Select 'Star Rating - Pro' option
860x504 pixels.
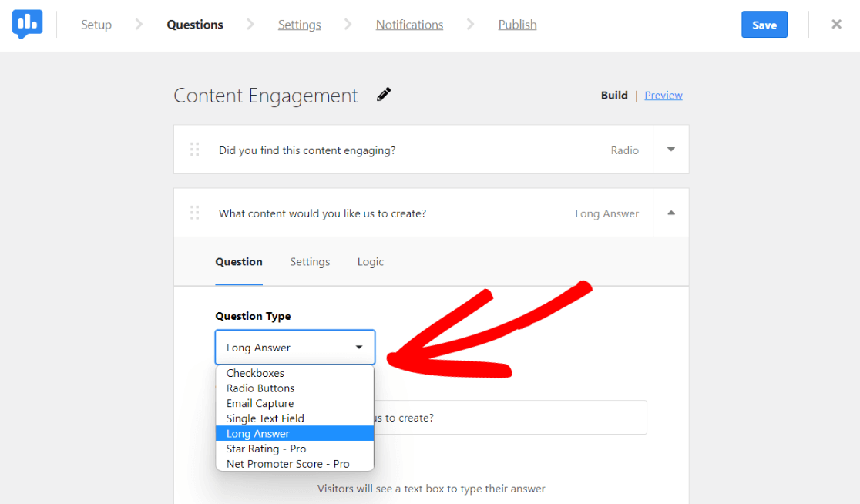tap(265, 449)
